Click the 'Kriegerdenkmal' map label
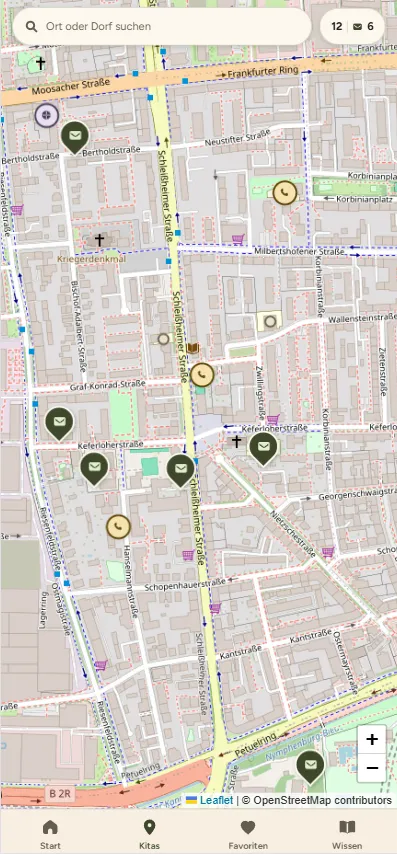Image resolution: width=397 pixels, height=854 pixels. (91, 259)
